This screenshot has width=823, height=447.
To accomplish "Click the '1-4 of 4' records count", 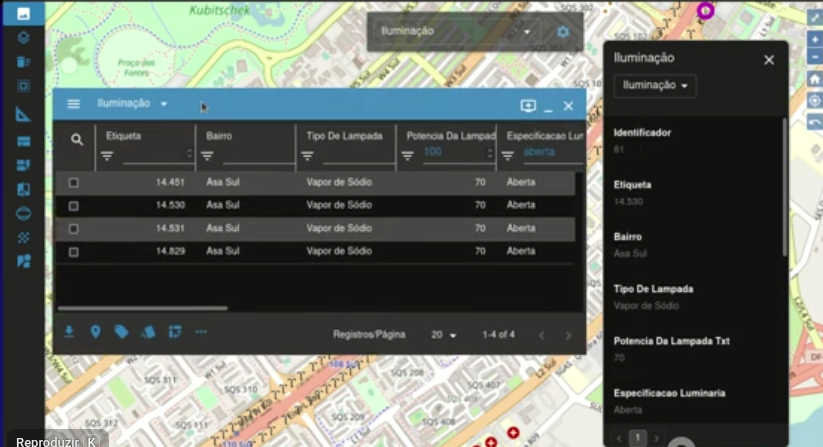I will click(499, 335).
